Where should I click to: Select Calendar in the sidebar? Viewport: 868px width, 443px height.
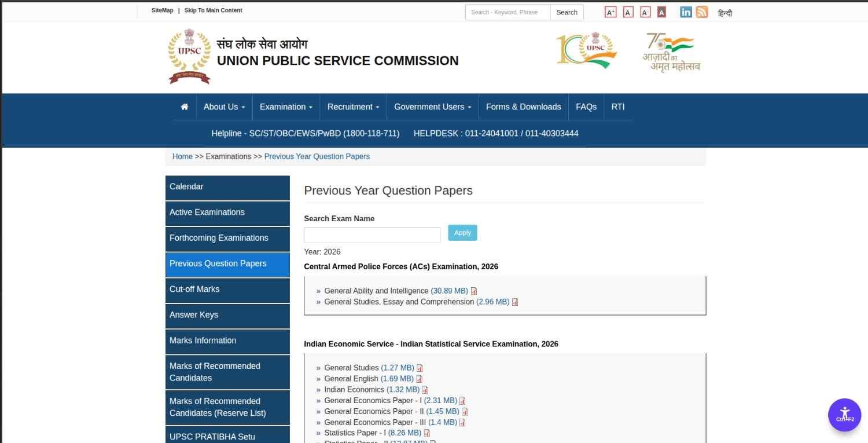(x=227, y=188)
